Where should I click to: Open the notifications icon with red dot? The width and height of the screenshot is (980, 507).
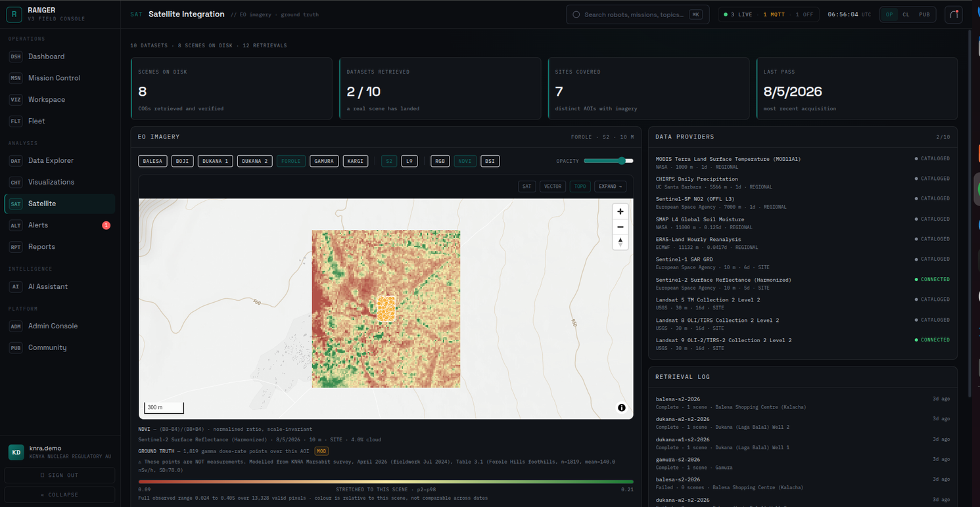coord(953,14)
